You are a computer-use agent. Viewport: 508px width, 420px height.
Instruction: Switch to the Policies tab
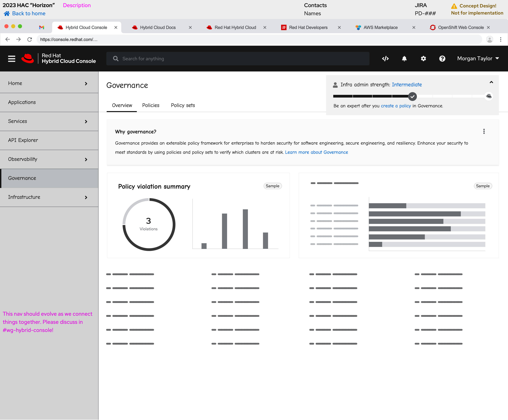click(x=151, y=105)
